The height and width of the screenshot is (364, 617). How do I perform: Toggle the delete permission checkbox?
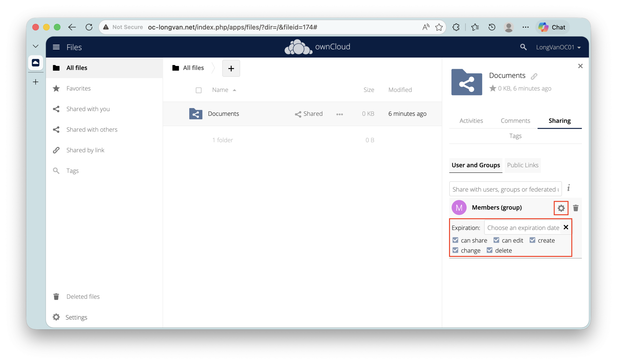pyautogui.click(x=489, y=250)
